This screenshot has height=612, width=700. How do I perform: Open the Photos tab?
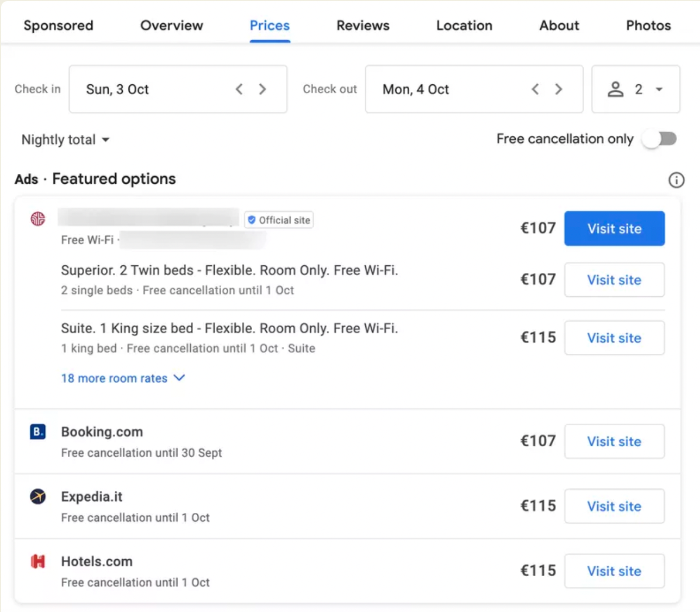(x=648, y=26)
